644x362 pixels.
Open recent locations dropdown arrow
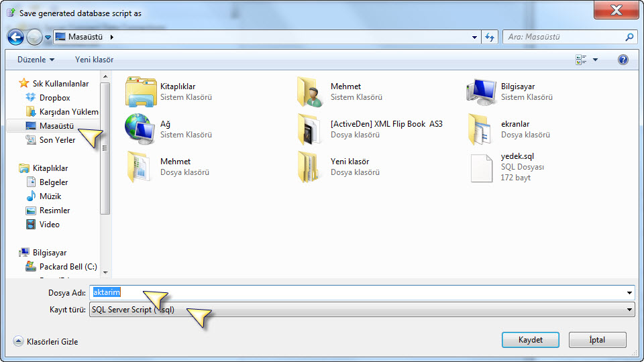(x=48, y=38)
